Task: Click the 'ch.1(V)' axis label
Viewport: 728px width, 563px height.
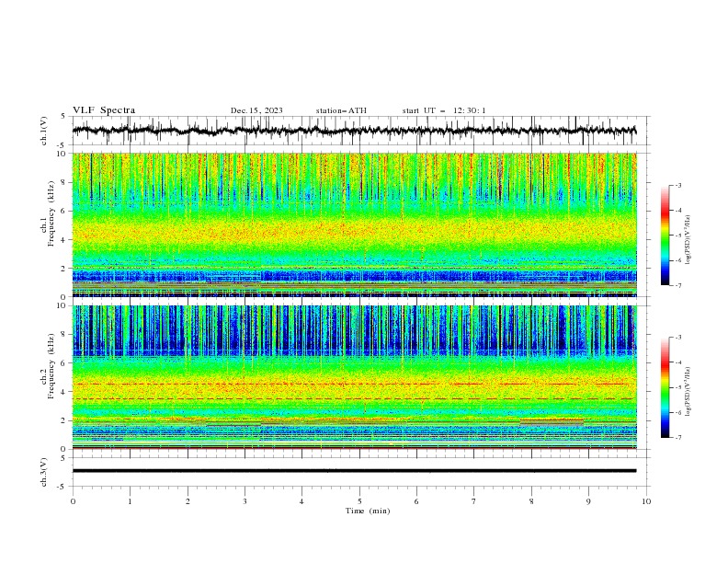Action: coord(44,131)
